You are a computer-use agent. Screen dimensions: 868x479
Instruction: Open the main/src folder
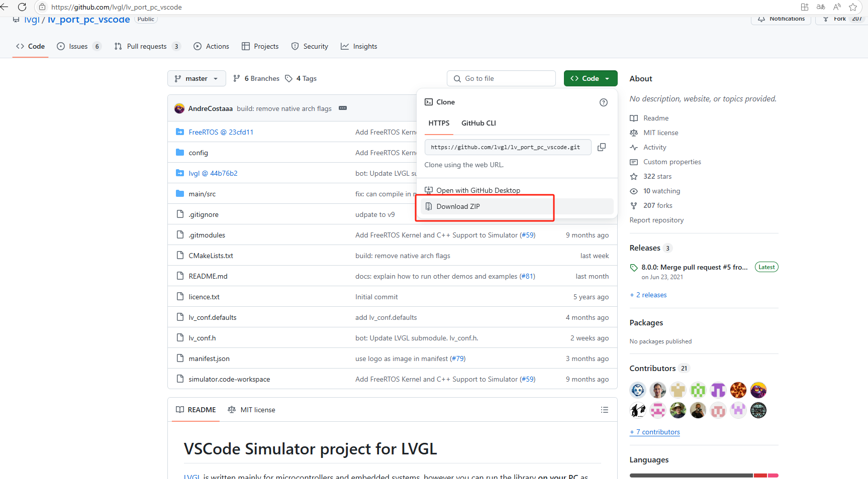click(x=202, y=194)
